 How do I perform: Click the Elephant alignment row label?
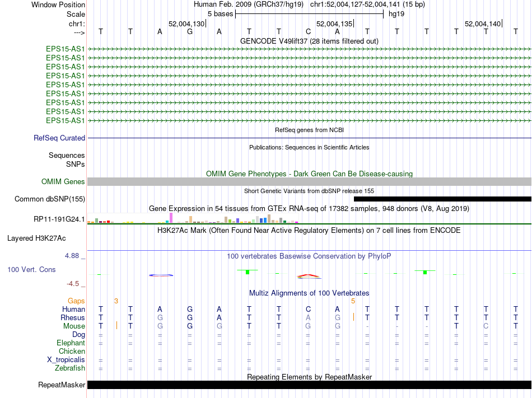(71, 343)
